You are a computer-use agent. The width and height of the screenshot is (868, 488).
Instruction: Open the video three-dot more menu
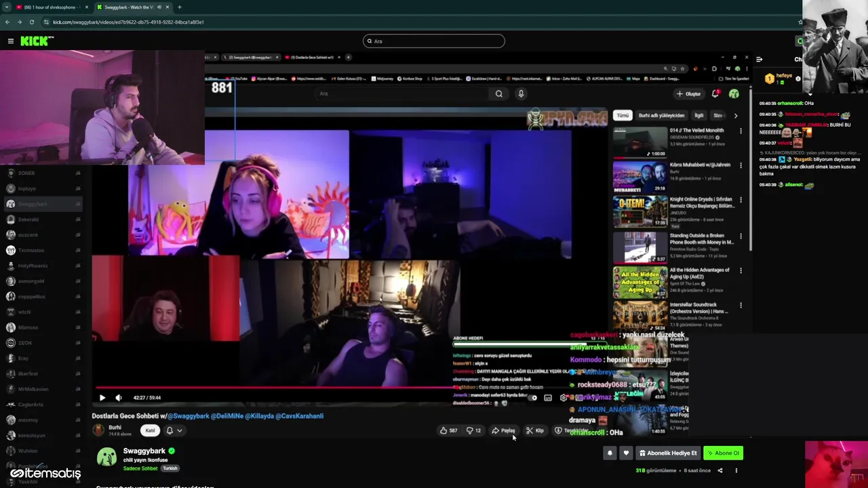pyautogui.click(x=736, y=470)
